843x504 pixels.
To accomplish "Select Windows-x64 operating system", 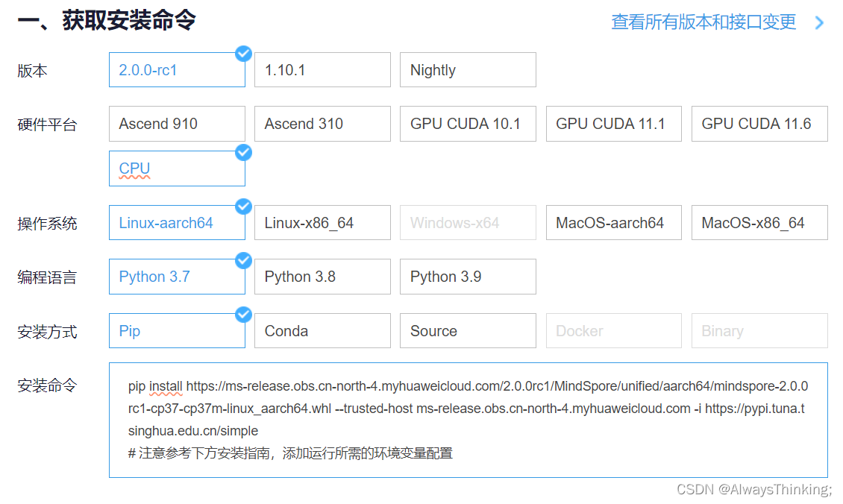I will coord(468,222).
